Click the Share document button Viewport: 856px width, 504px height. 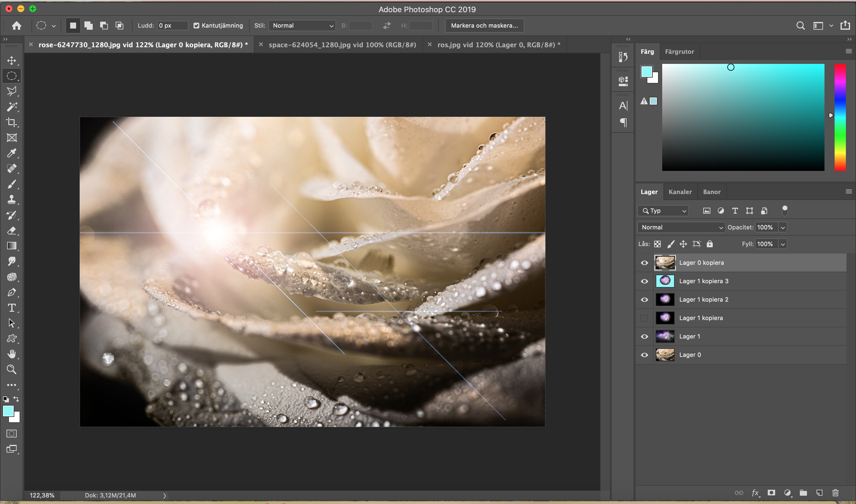tap(846, 26)
